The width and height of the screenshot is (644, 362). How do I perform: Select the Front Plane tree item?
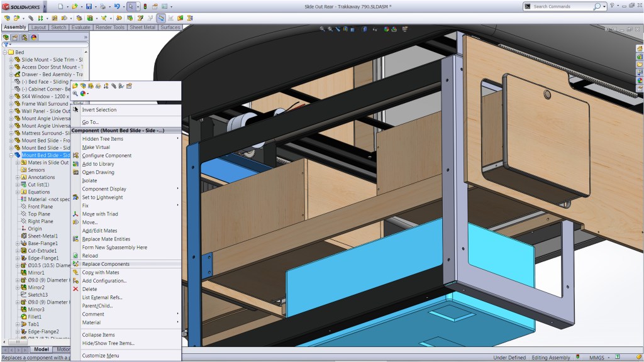(40, 207)
